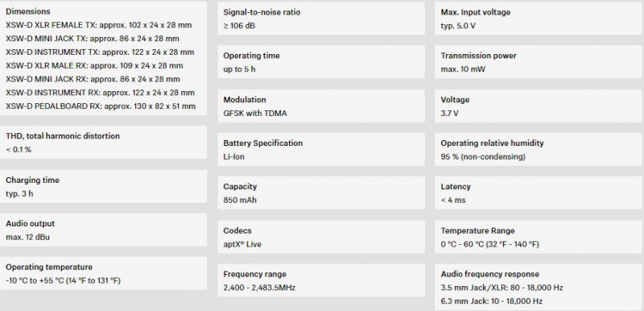Viewport: 644px width, 311px height.
Task: Select the XSW-D PEDALBOARD RX dimensions line
Action: (x=101, y=106)
